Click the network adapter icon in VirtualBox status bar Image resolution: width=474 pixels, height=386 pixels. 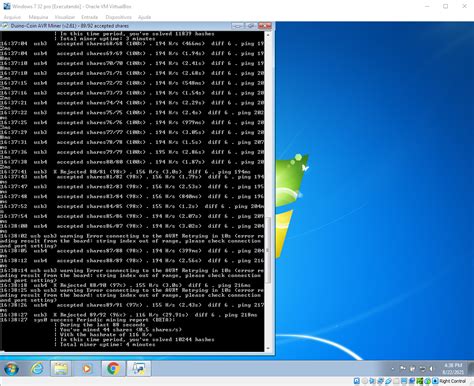380,381
